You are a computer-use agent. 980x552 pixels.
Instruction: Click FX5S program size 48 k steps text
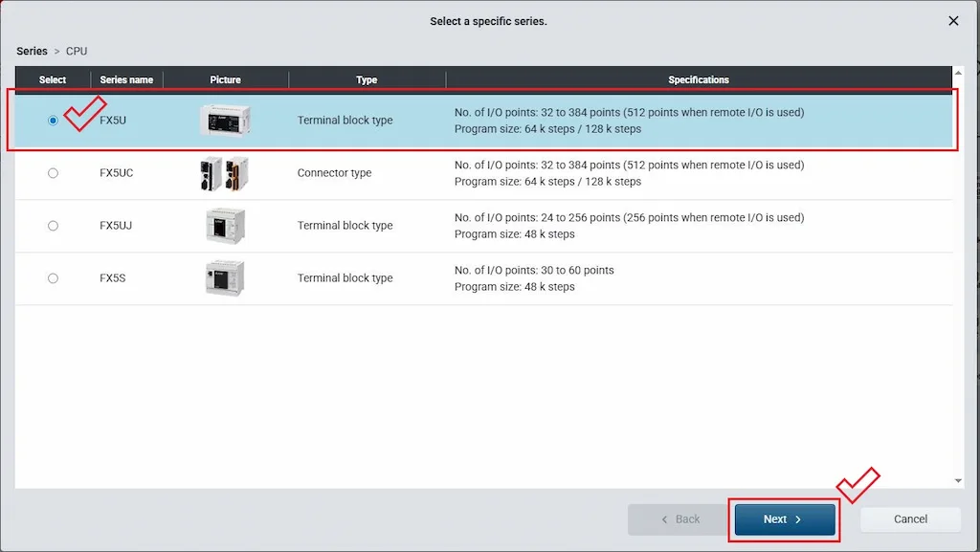pyautogui.click(x=514, y=287)
